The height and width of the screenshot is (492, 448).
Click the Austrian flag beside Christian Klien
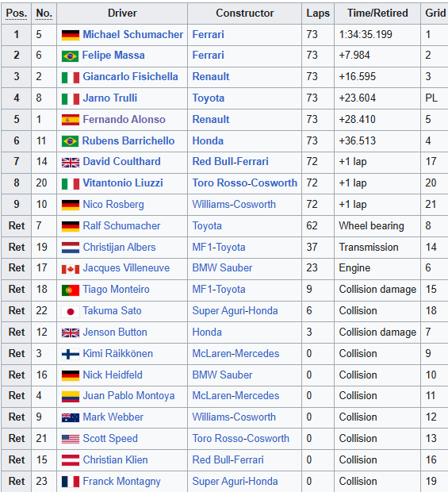coord(71,460)
